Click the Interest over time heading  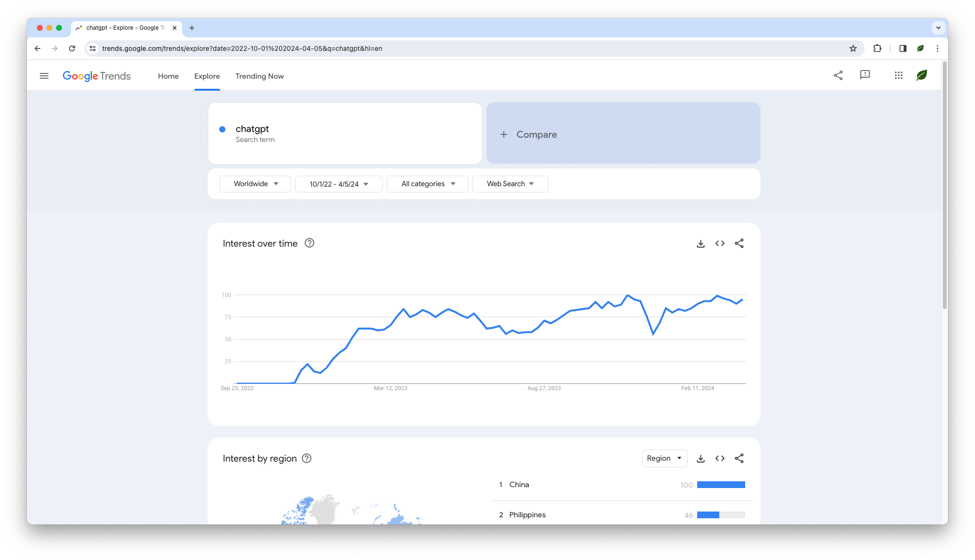(x=260, y=243)
